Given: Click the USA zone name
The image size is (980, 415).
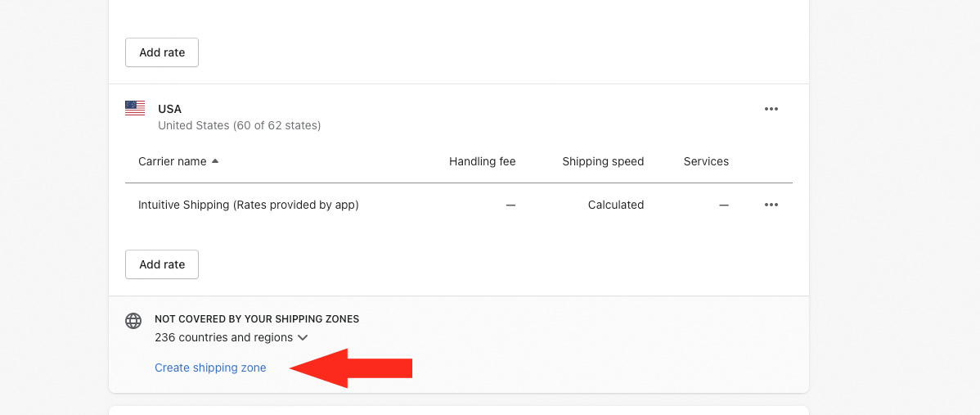Looking at the screenshot, I should point(169,109).
